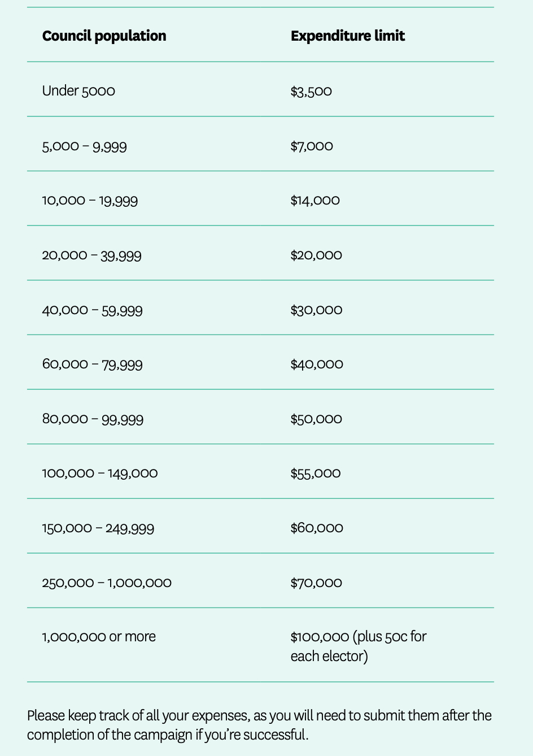Click the $70,000 expenditure value

[316, 583]
